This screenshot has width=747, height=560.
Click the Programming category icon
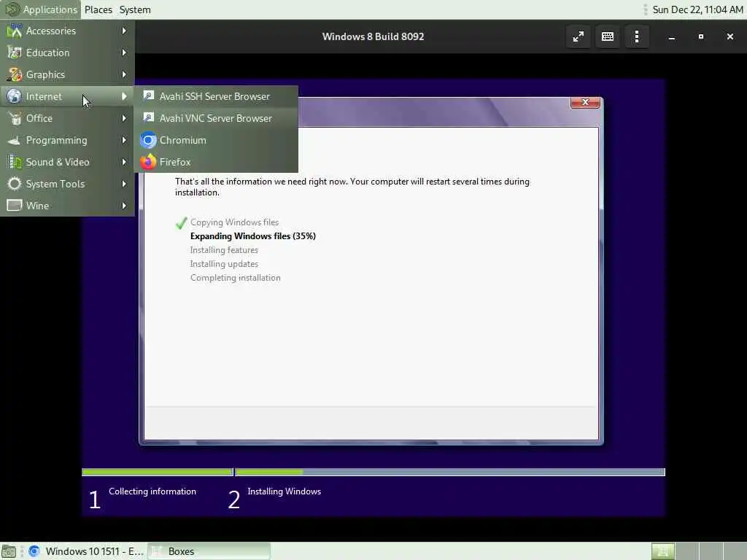[15, 141]
